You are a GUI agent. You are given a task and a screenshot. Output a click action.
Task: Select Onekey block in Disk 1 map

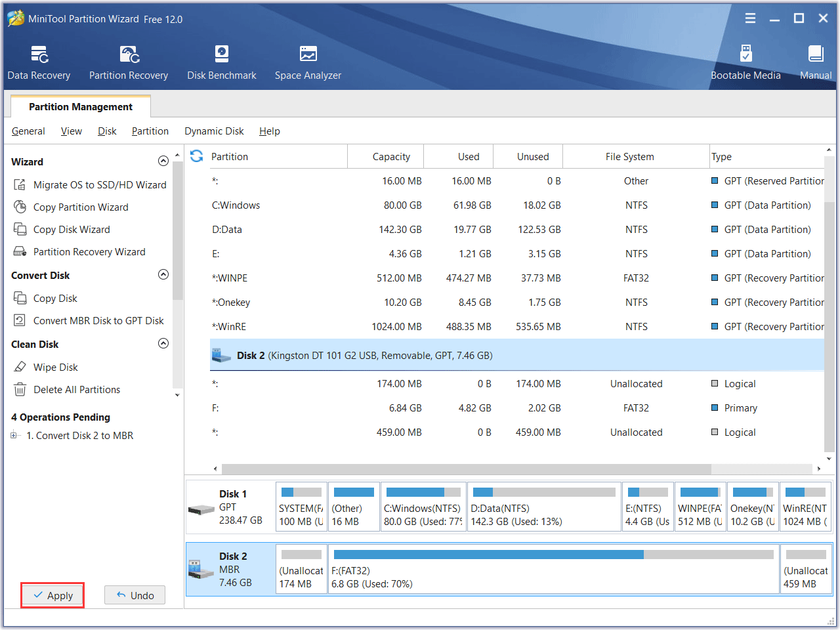753,507
